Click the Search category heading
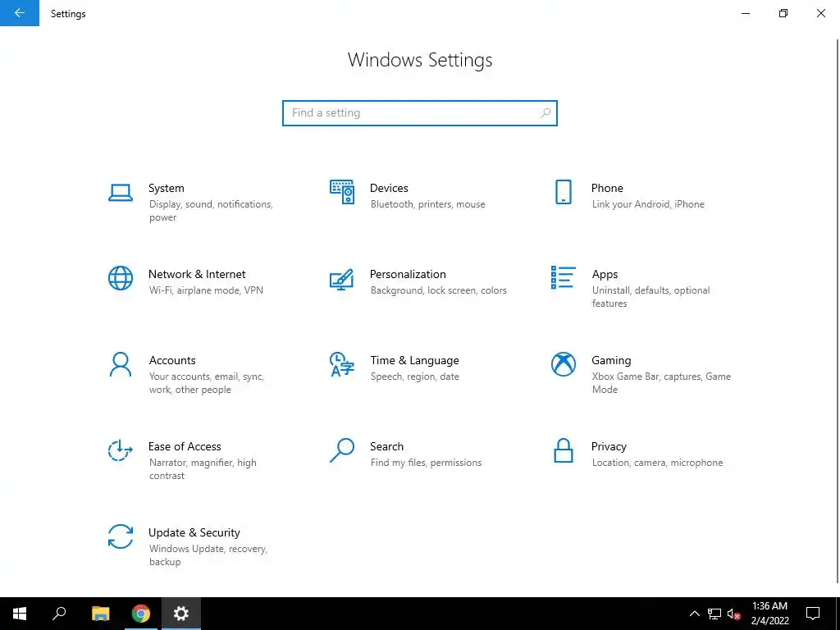The height and width of the screenshot is (630, 840). click(387, 446)
